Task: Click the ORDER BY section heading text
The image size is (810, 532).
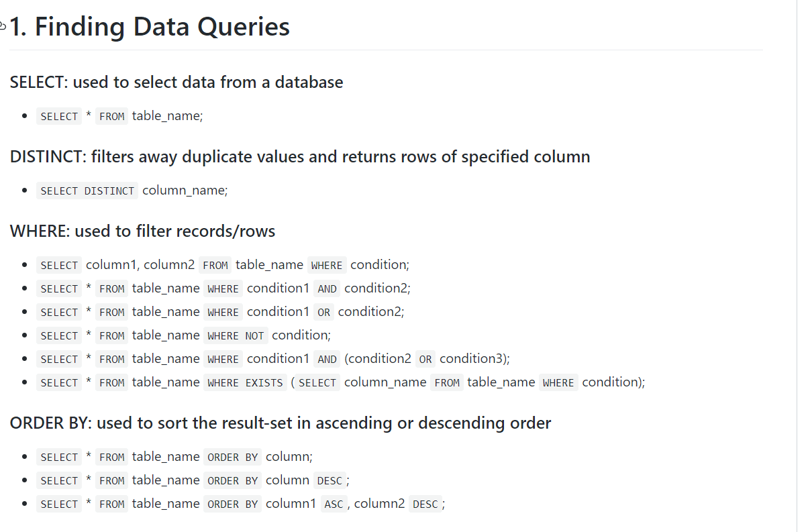Action: pyautogui.click(x=281, y=423)
